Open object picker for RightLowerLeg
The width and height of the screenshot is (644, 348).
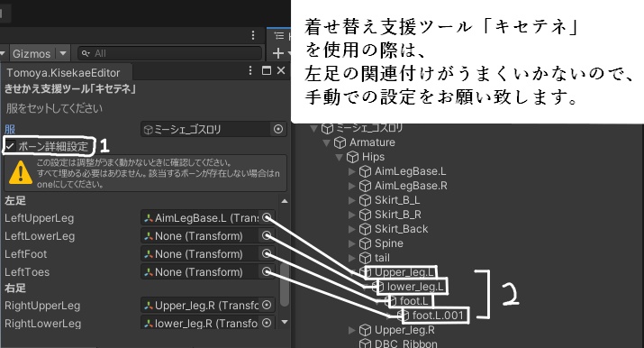click(267, 323)
